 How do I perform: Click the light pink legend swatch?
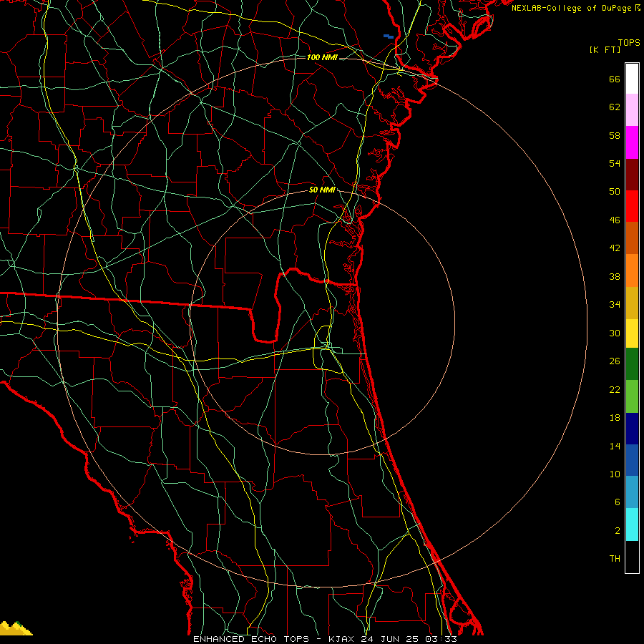pyautogui.click(x=632, y=110)
